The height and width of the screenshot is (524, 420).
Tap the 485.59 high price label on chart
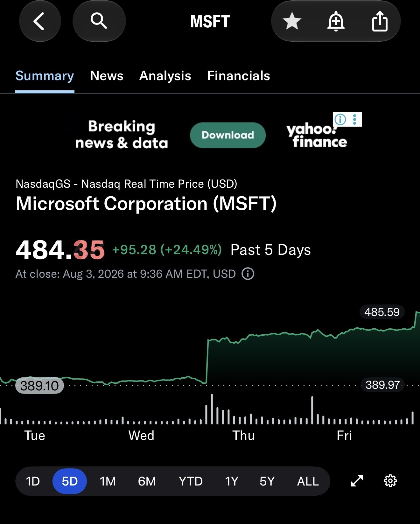[x=382, y=312]
